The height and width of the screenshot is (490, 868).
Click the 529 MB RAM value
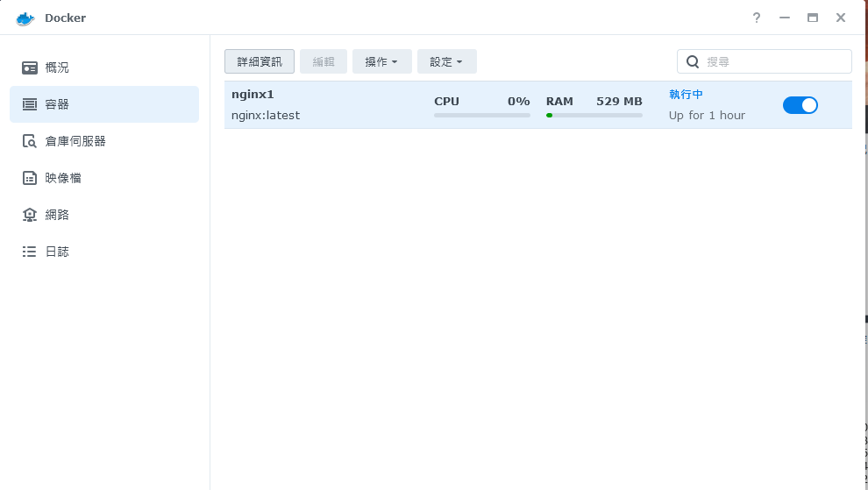(x=619, y=102)
